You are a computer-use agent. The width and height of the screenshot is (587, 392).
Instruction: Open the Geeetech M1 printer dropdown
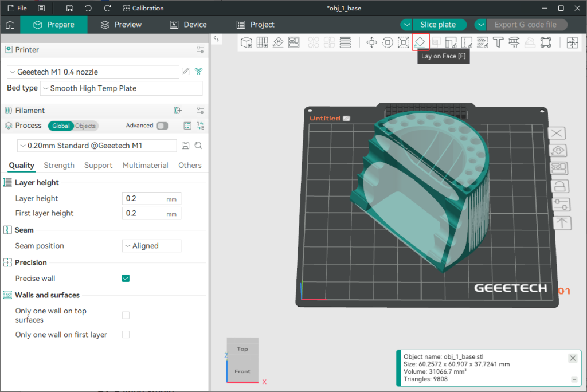pos(93,72)
